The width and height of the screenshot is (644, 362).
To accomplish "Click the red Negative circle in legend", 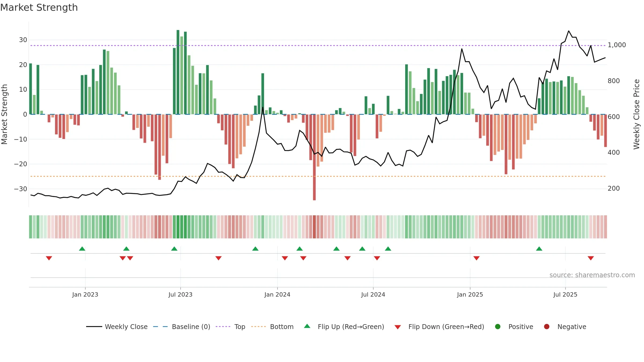I will pyautogui.click(x=547, y=327).
